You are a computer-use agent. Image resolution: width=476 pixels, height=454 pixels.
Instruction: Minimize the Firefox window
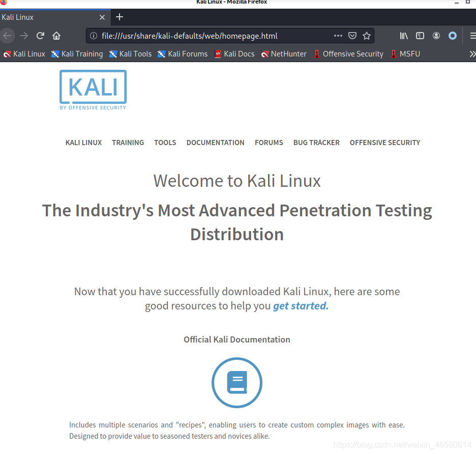[456, 2]
